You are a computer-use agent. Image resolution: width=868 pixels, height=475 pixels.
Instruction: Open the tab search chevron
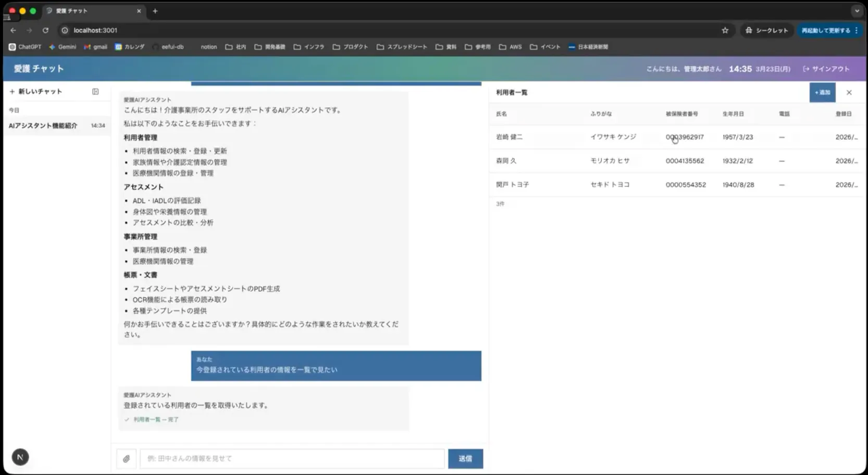(x=857, y=10)
